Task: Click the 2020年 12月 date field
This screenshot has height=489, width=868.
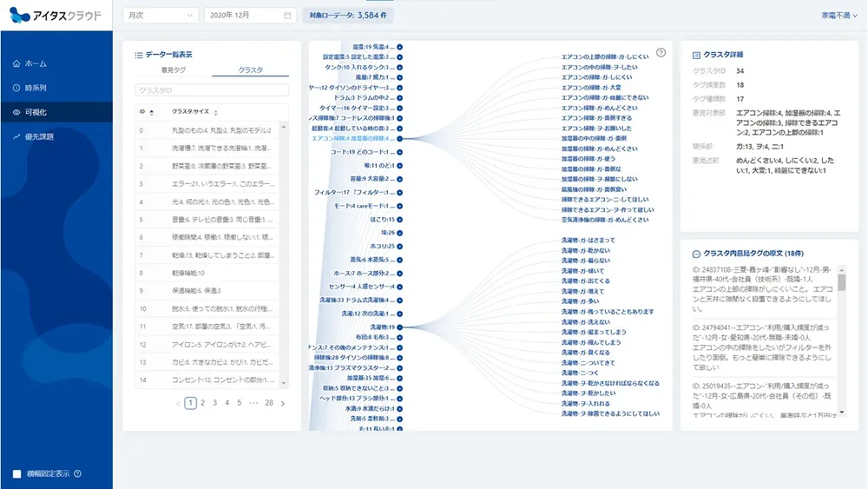Action: point(250,16)
